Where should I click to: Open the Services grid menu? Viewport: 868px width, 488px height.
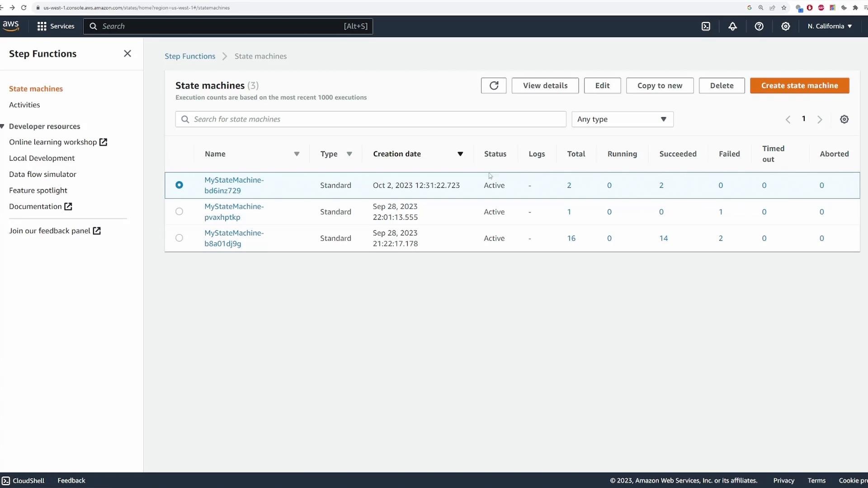pos(56,26)
